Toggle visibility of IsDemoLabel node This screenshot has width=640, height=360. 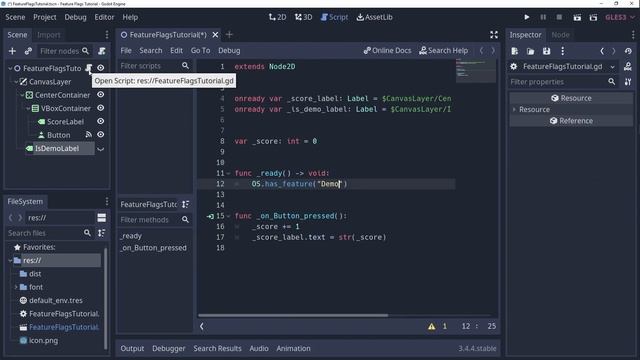pos(100,149)
